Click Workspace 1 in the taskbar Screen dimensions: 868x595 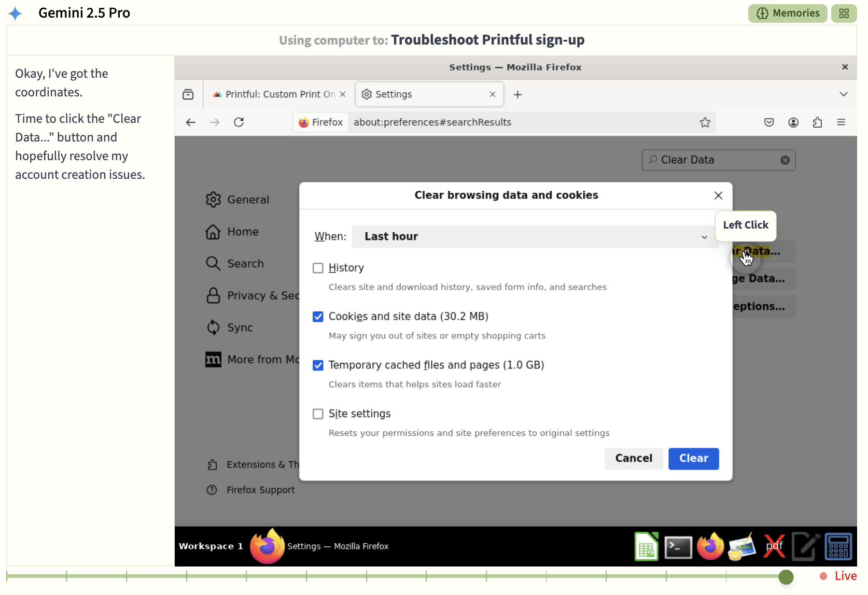tap(211, 546)
